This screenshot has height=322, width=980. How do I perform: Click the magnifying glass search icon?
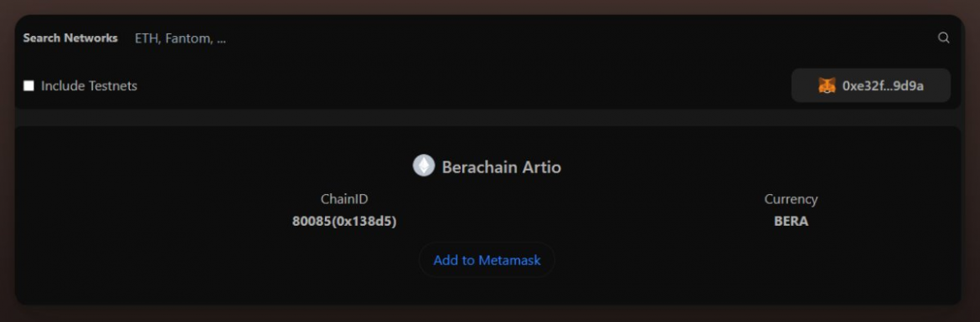[943, 38]
